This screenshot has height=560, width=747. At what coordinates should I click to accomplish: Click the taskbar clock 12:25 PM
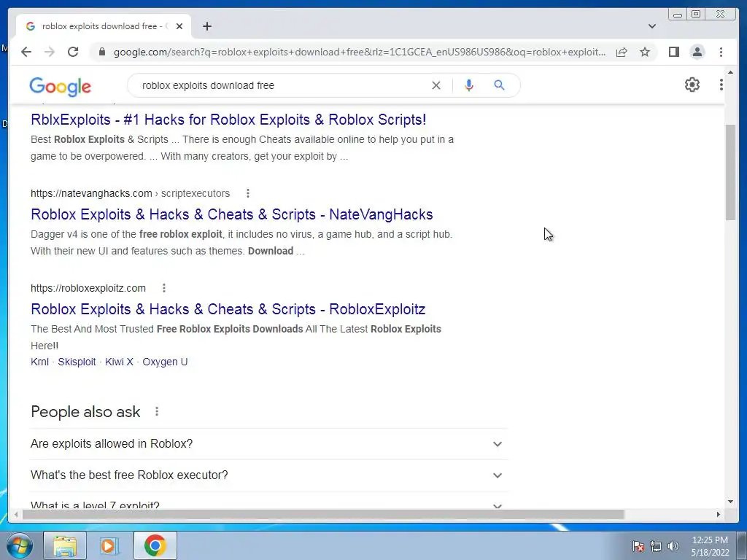[x=710, y=546]
